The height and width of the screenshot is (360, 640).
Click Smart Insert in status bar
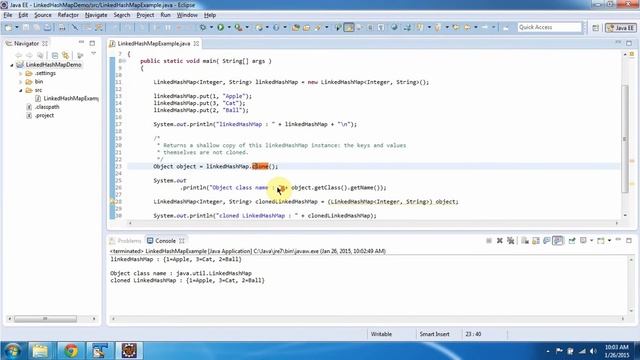click(x=434, y=334)
